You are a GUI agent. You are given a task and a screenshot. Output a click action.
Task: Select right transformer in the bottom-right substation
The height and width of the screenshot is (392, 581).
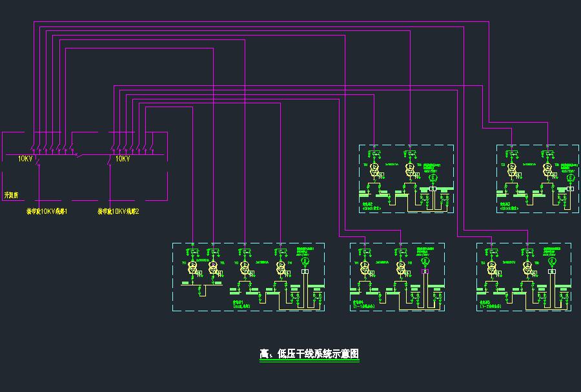point(527,266)
